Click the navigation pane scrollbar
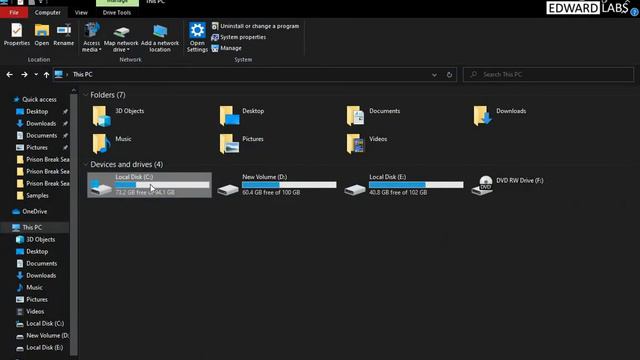The width and height of the screenshot is (640, 360). click(73, 224)
